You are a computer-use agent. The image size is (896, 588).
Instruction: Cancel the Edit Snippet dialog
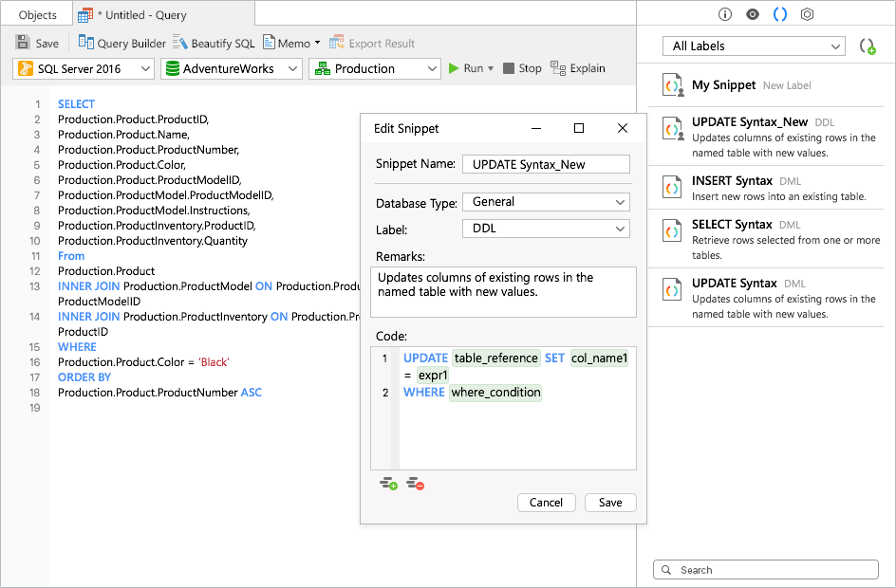click(546, 503)
